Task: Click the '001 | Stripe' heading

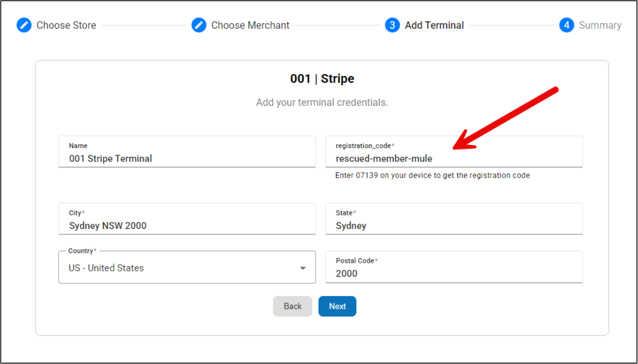Action: click(x=322, y=79)
